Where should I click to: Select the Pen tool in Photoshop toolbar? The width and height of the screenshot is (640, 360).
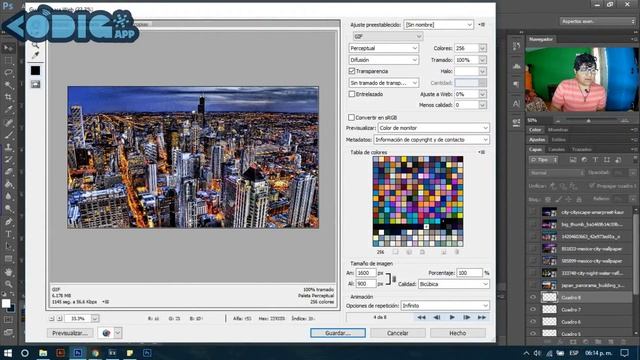pyautogui.click(x=8, y=222)
